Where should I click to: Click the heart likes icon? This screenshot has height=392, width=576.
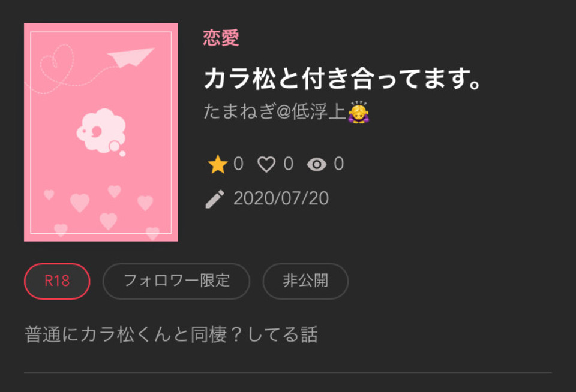click(266, 164)
